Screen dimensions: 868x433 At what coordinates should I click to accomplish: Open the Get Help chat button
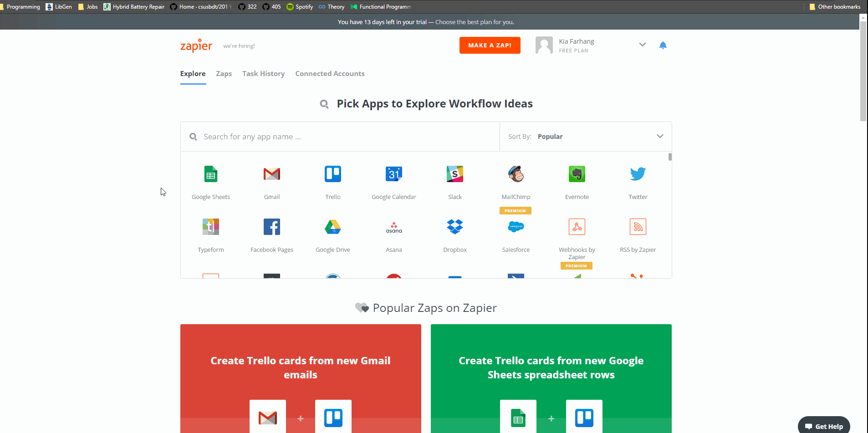824,426
